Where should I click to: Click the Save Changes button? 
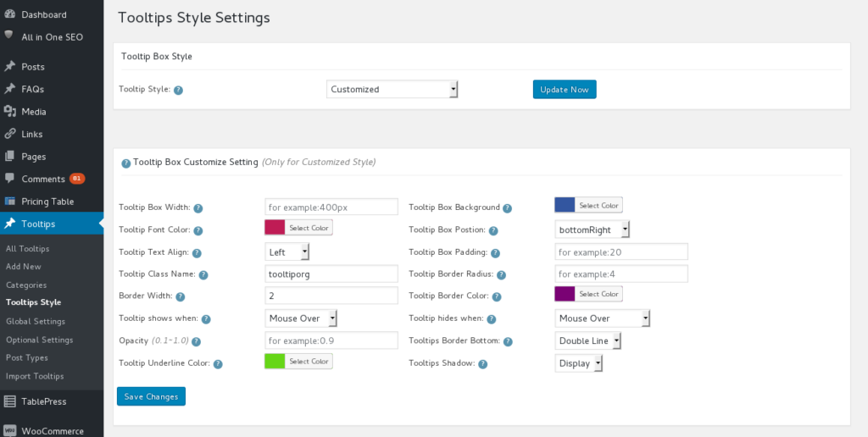tap(151, 396)
